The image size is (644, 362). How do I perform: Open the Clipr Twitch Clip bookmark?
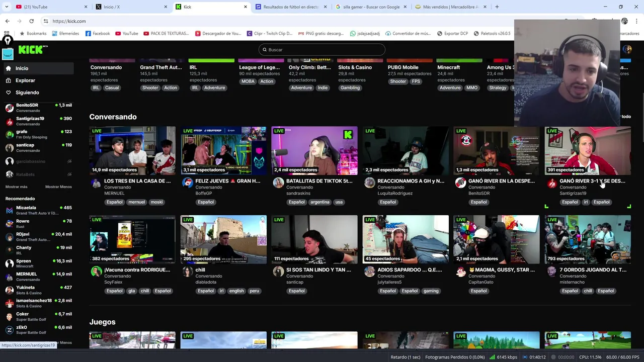[270, 34]
